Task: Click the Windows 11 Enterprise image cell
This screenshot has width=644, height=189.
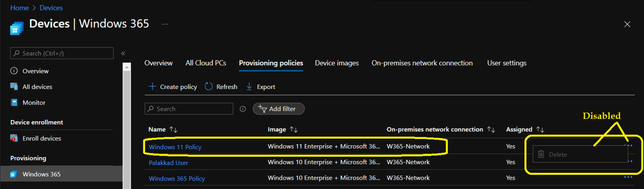Action: [x=324, y=146]
